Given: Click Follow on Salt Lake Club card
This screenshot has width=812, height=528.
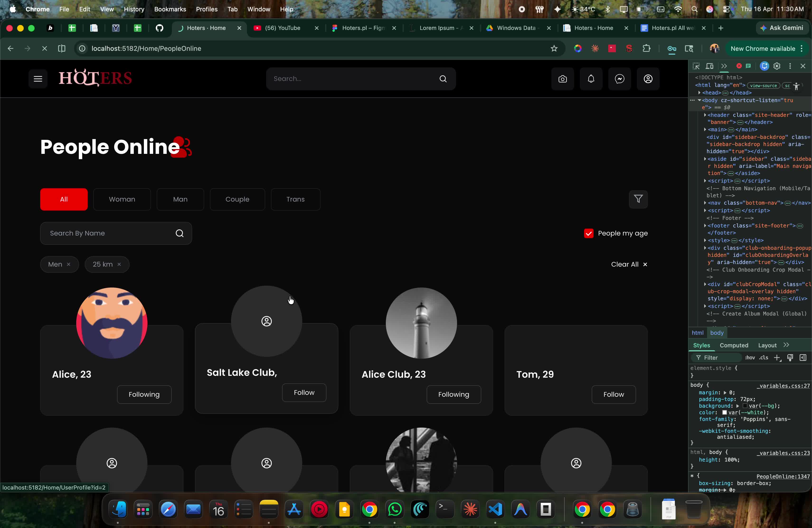Looking at the screenshot, I should coord(304,393).
